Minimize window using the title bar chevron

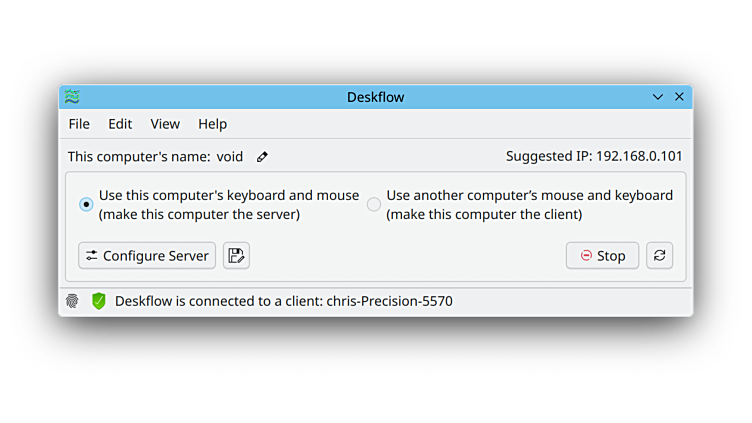(658, 97)
